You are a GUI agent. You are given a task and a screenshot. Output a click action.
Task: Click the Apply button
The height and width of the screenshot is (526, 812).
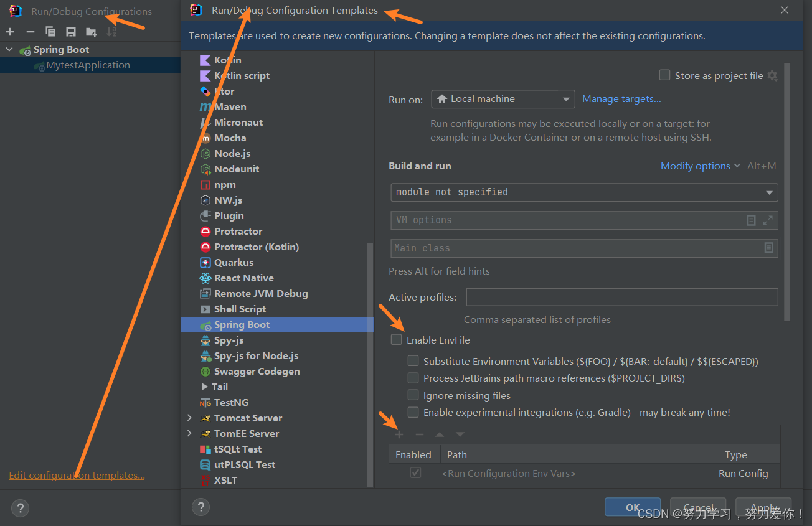763,507
